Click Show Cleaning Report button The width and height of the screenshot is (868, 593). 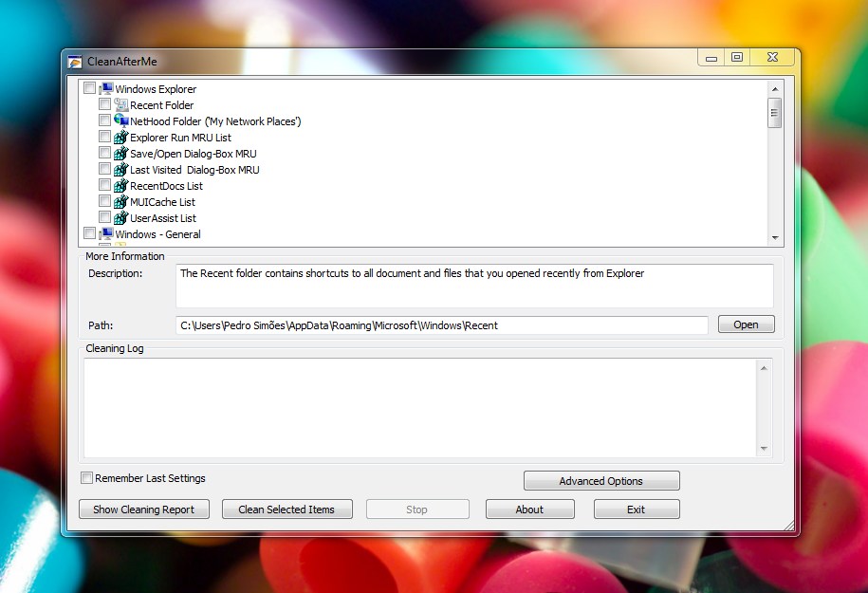click(x=144, y=510)
